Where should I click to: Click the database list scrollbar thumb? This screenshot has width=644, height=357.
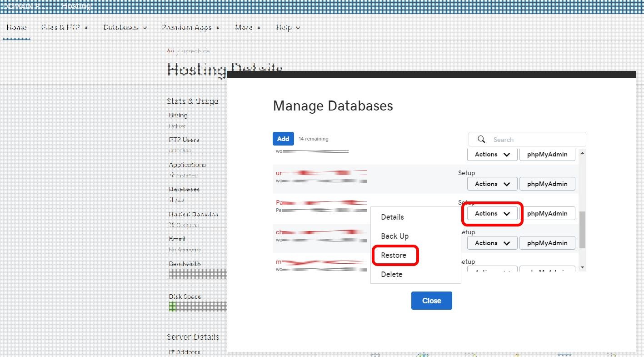582,230
